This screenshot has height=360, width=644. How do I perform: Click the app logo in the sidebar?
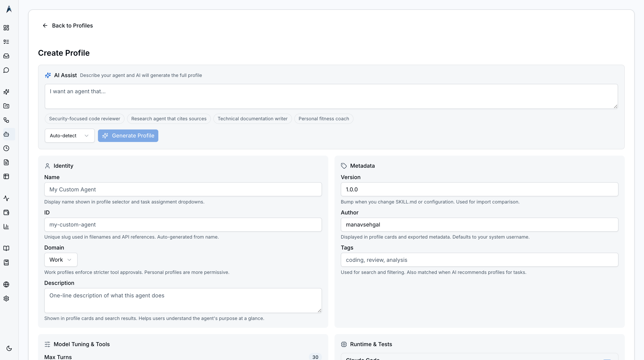(x=9, y=9)
